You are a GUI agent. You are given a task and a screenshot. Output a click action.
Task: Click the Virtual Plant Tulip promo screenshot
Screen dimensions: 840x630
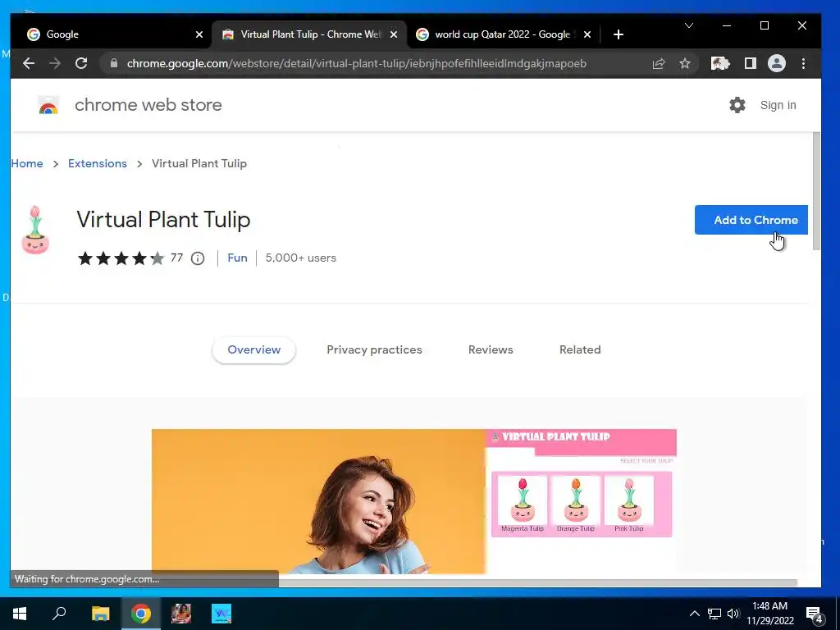point(414,501)
